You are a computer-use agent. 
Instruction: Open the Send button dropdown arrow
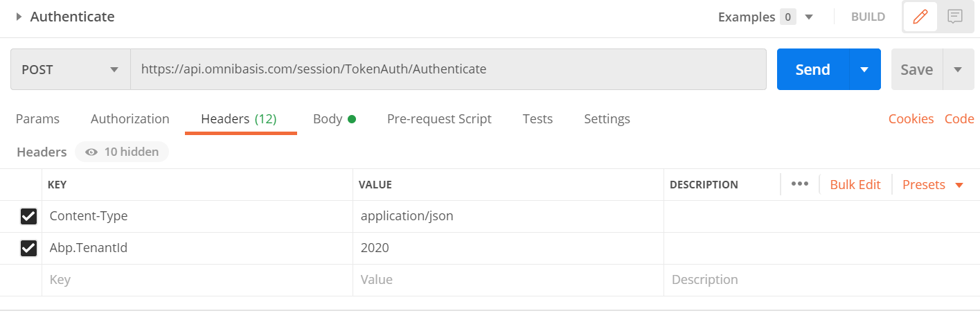tap(864, 69)
